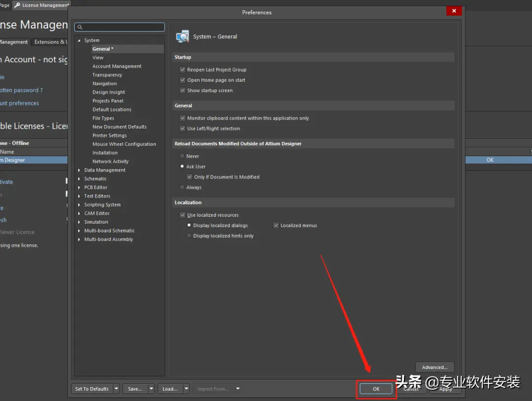Click account preferences link in background window
The height and width of the screenshot is (401, 532).
(x=19, y=103)
